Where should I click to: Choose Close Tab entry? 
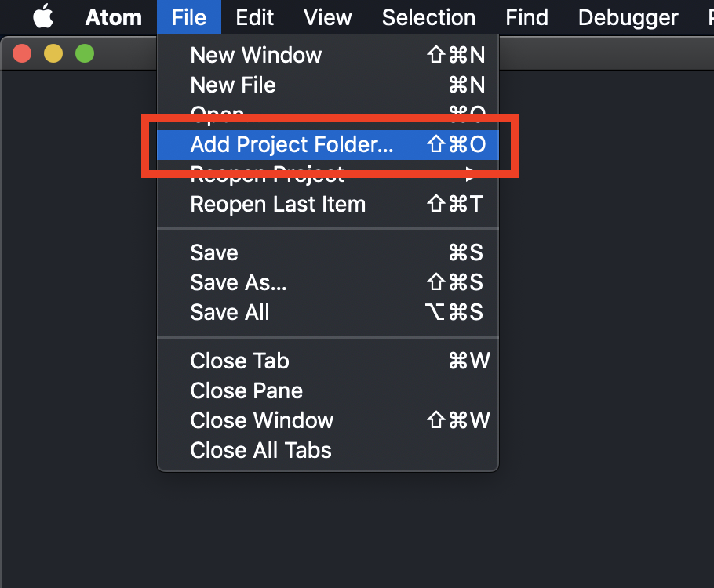[328, 361]
